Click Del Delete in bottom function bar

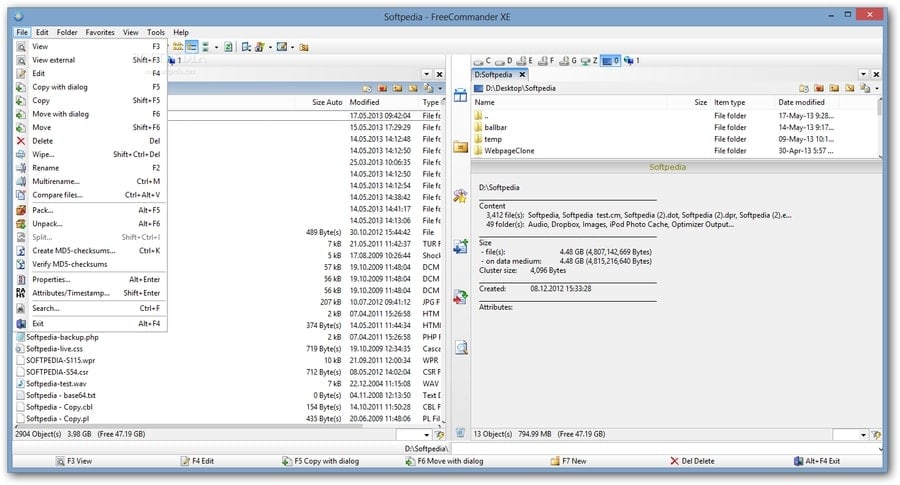692,461
